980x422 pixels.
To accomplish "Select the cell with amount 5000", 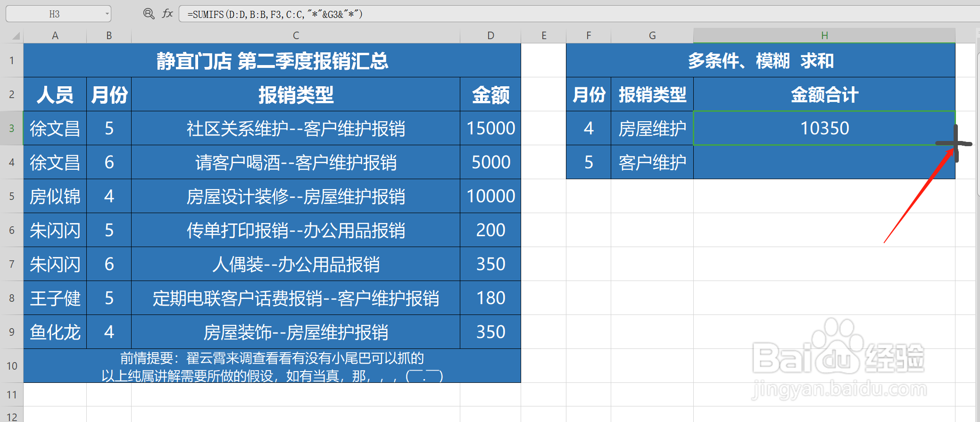I will 490,162.
